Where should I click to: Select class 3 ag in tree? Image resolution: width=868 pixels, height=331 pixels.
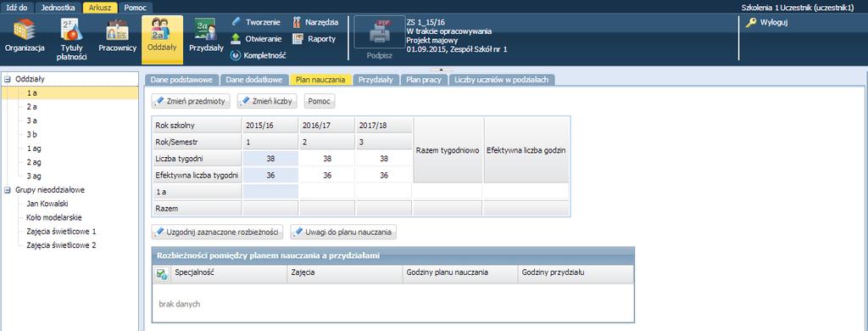[x=34, y=177]
